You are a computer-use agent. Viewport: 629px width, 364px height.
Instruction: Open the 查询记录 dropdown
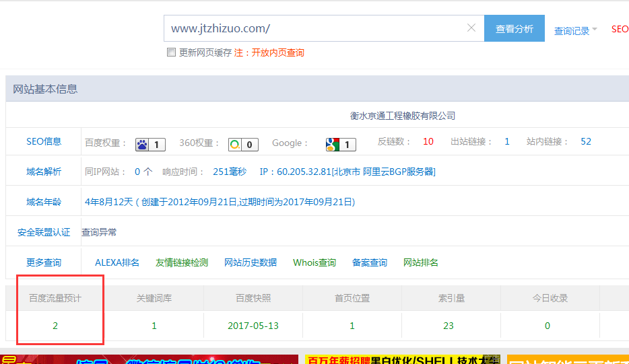click(576, 30)
